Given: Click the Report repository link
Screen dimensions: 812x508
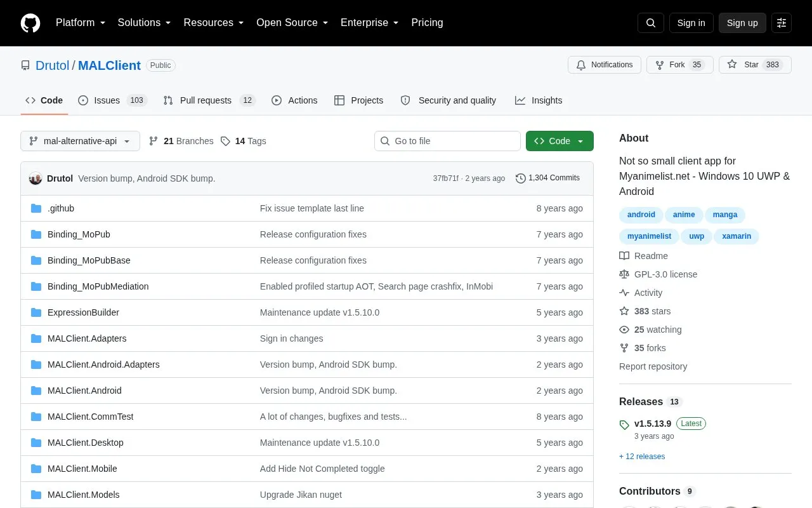Looking at the screenshot, I should (653, 366).
